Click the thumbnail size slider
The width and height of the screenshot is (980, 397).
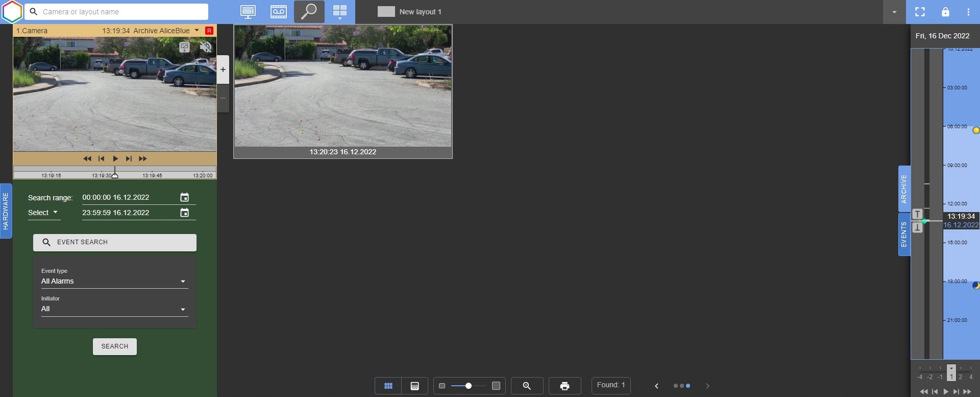pyautogui.click(x=468, y=386)
